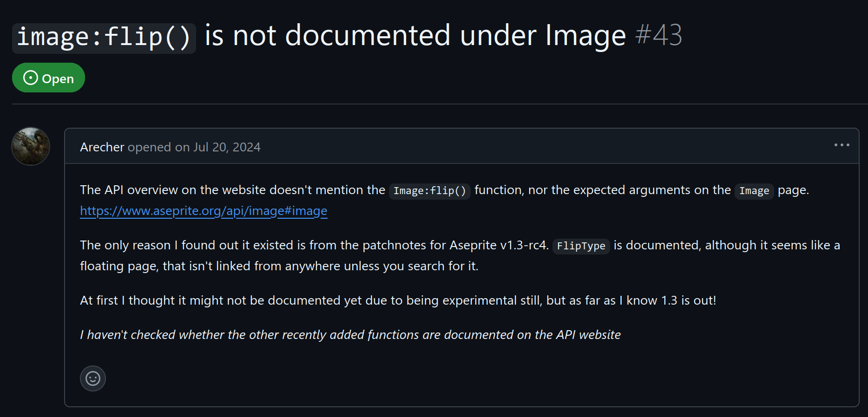The height and width of the screenshot is (417, 868).
Task: Open the three-dot comment options menu
Action: (x=842, y=145)
